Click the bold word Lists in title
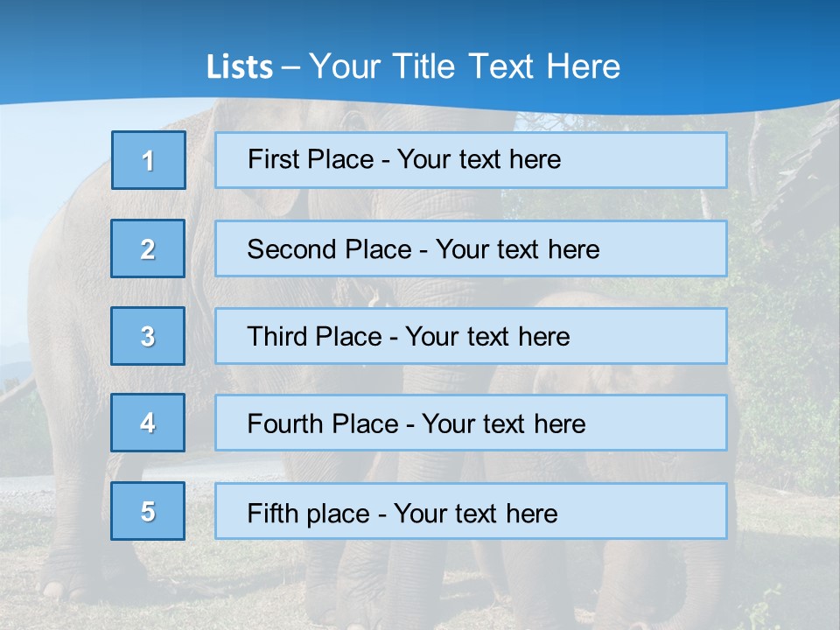840x630 pixels. [x=240, y=66]
